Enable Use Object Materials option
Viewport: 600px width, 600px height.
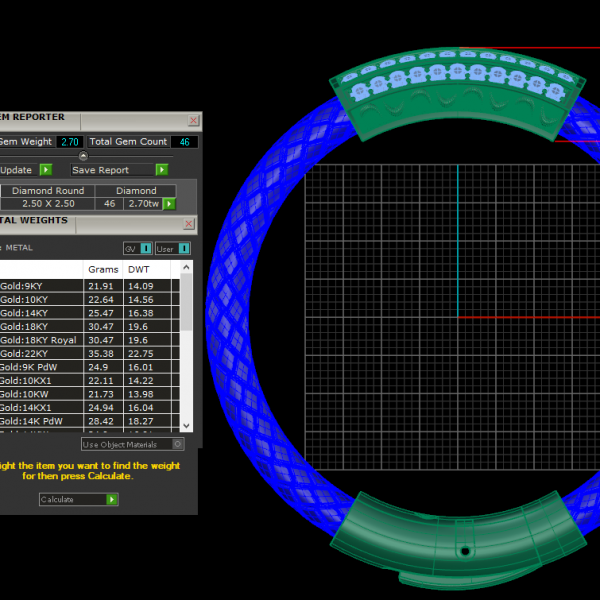pyautogui.click(x=178, y=444)
